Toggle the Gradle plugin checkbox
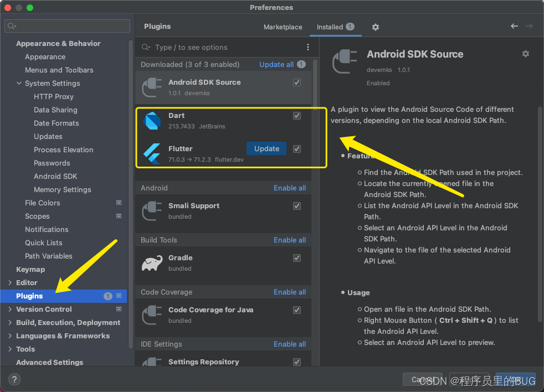Image resolution: width=544 pixels, height=392 pixels. [x=296, y=258]
